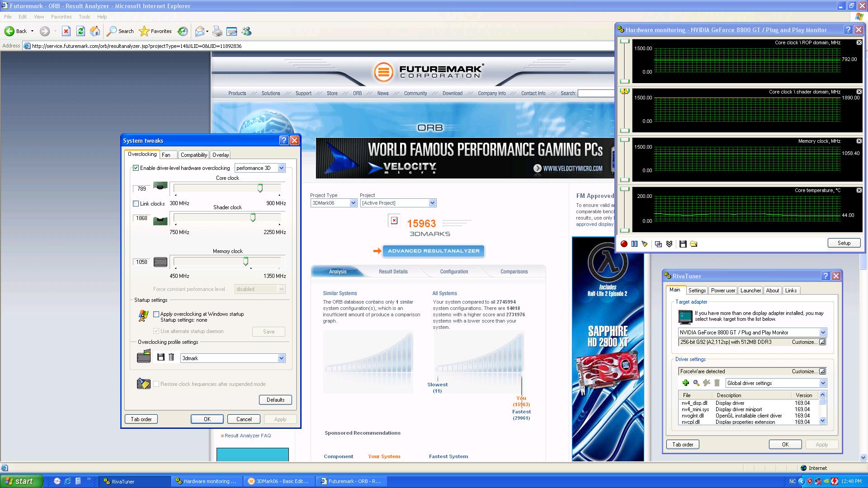Image resolution: width=868 pixels, height=488 pixels.
Task: Expand Customize arrow beside 256-bit G92 info
Action: pyautogui.click(x=822, y=342)
